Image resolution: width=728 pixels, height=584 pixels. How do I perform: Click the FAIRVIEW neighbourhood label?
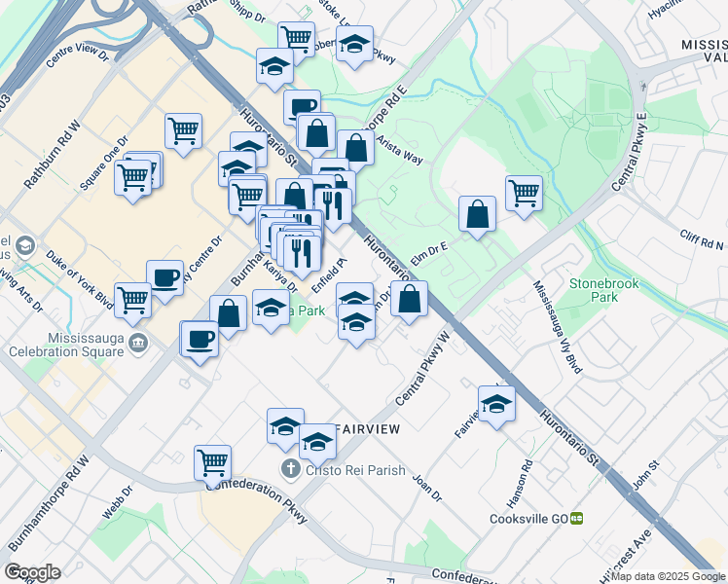(367, 429)
